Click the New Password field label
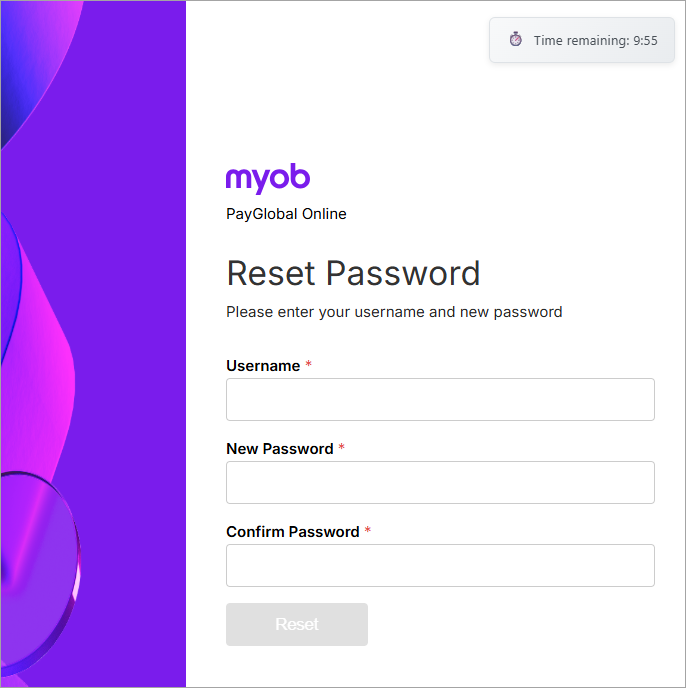This screenshot has width=686, height=688. pyautogui.click(x=279, y=449)
